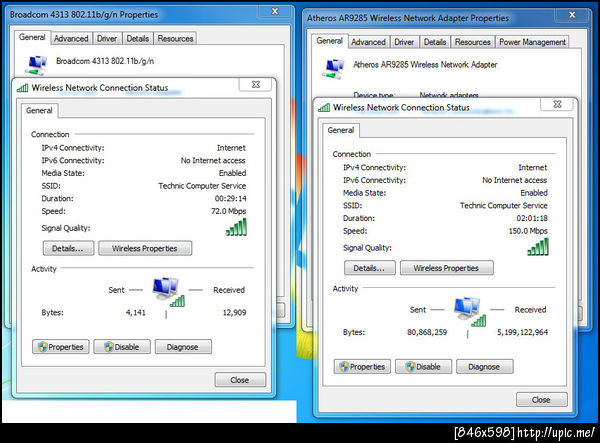Close the Broadcom 4313 Properties window
This screenshot has width=600, height=443.
pyautogui.click(x=275, y=11)
